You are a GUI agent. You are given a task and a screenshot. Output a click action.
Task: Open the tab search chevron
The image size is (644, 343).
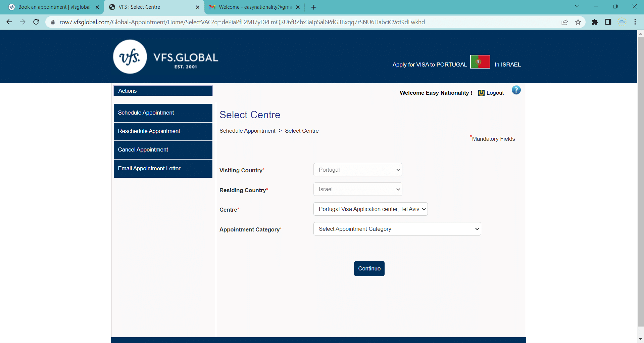[577, 6]
